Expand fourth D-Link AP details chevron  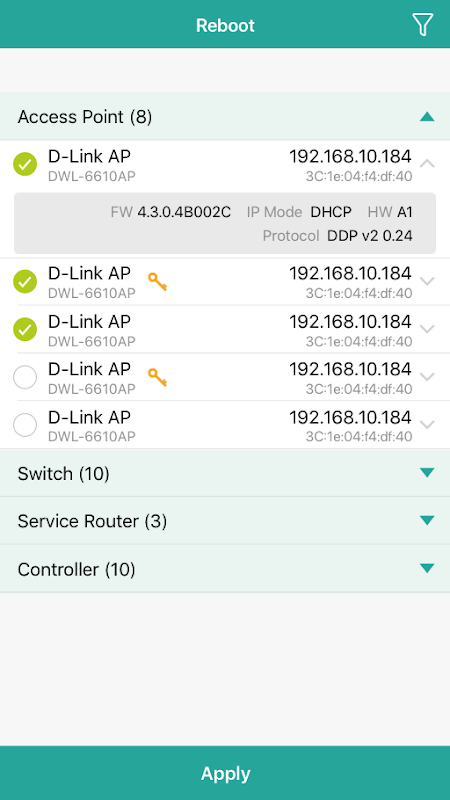(x=427, y=377)
